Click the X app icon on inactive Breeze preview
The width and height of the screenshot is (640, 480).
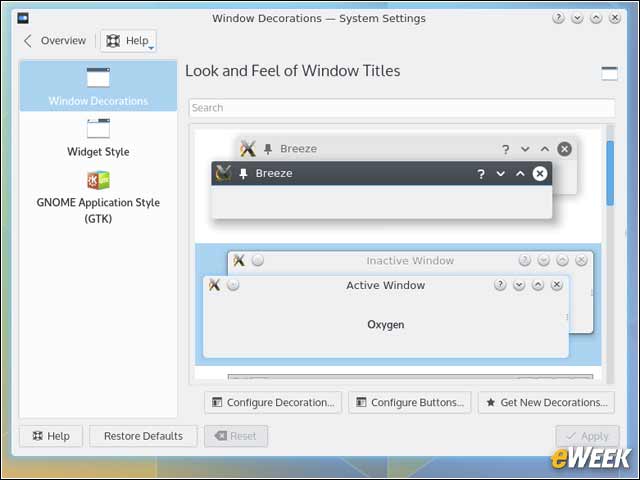(248, 148)
